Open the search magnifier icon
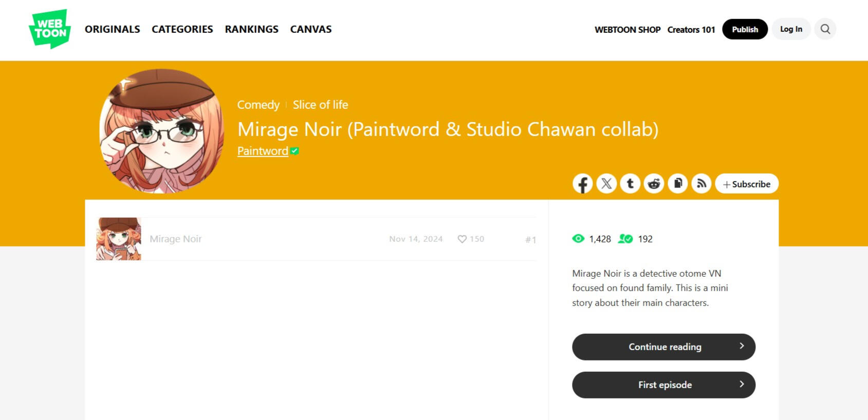Screen dimensions: 868x420 [825, 29]
